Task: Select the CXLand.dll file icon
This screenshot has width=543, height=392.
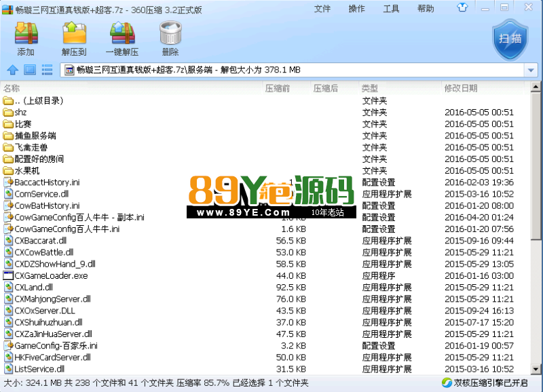Action: [8, 287]
